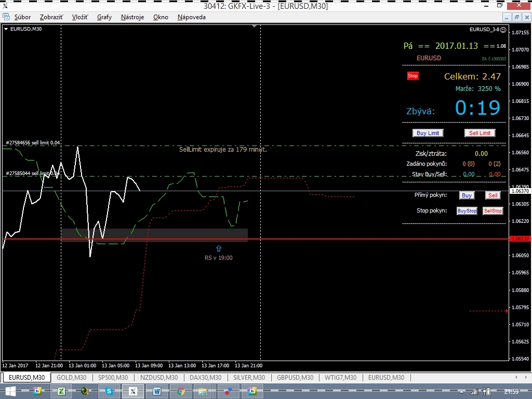Image resolution: width=532 pixels, height=399 pixels.
Task: Click the Buy direct order button
Action: tap(467, 195)
